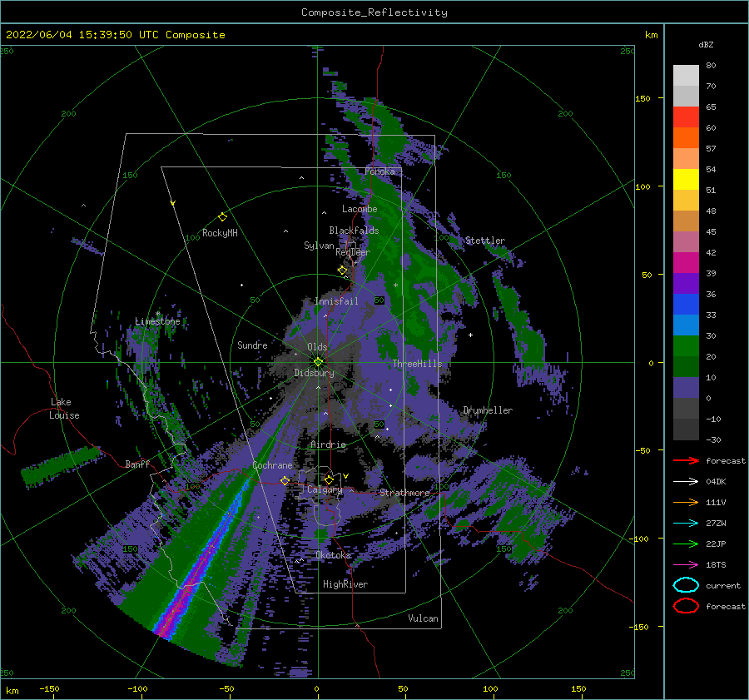Click the red forecast ellipse in legend
The width and height of the screenshot is (749, 700).
(686, 606)
